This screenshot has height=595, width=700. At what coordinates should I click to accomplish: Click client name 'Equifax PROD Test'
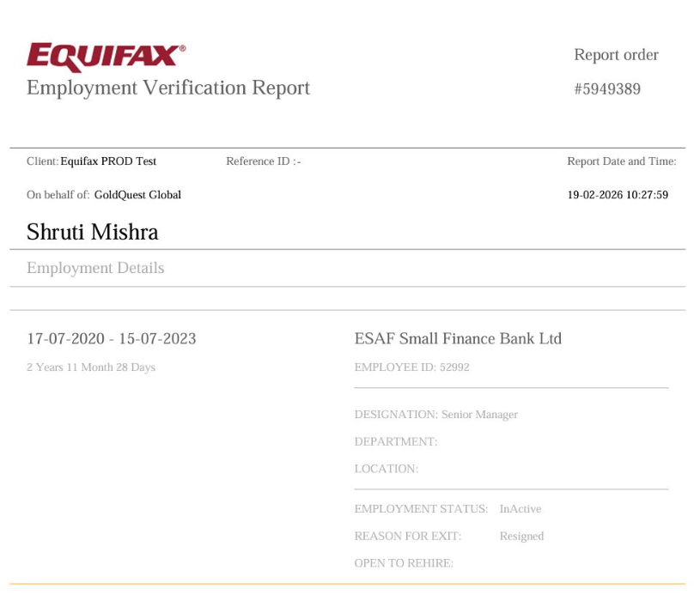108,161
